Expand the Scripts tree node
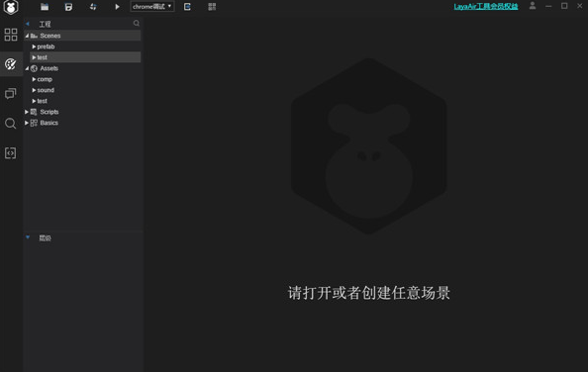 (27, 112)
